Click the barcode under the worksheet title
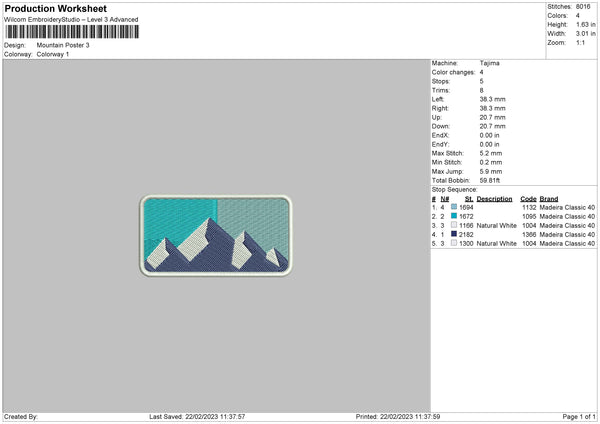The height and width of the screenshot is (424, 600). point(72,32)
